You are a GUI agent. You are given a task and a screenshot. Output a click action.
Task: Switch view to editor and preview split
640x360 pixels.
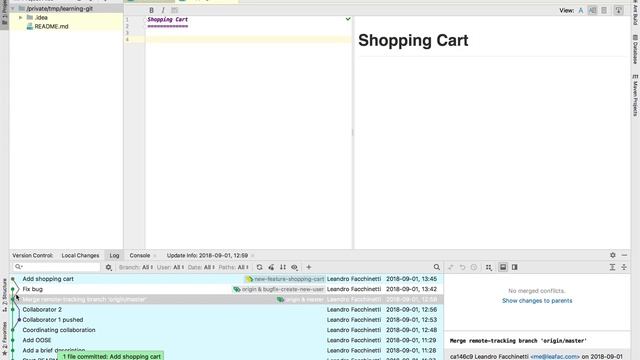click(x=592, y=10)
